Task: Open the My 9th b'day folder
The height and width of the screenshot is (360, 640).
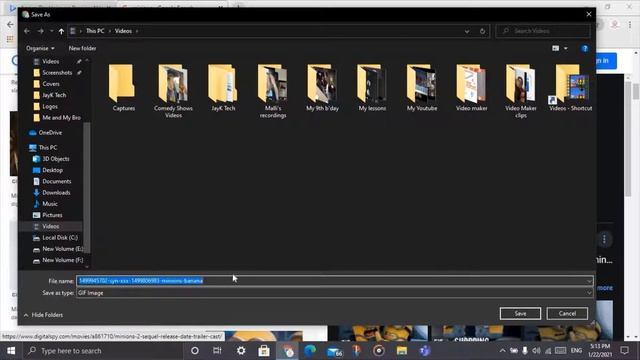Action: 322,88
